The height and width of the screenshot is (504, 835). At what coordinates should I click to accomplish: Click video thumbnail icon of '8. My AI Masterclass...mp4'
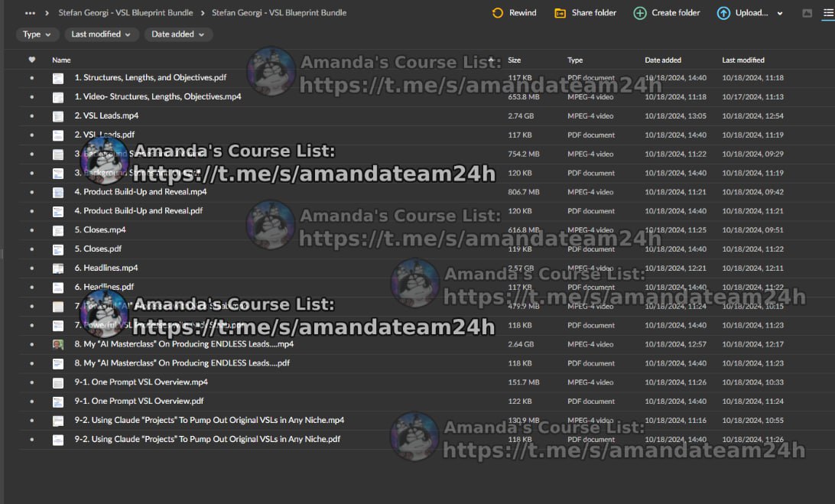58,345
